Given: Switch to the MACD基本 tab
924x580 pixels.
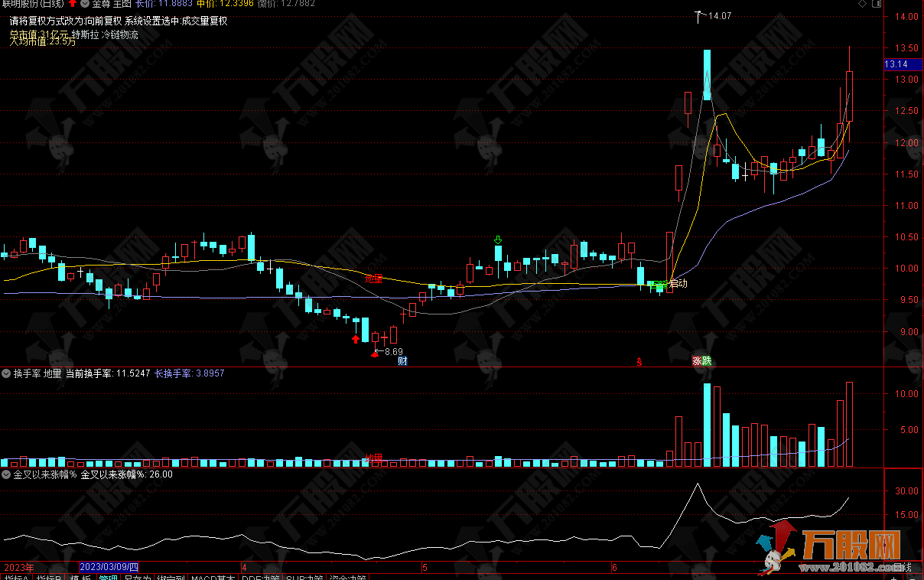Looking at the screenshot, I should (x=213, y=576).
